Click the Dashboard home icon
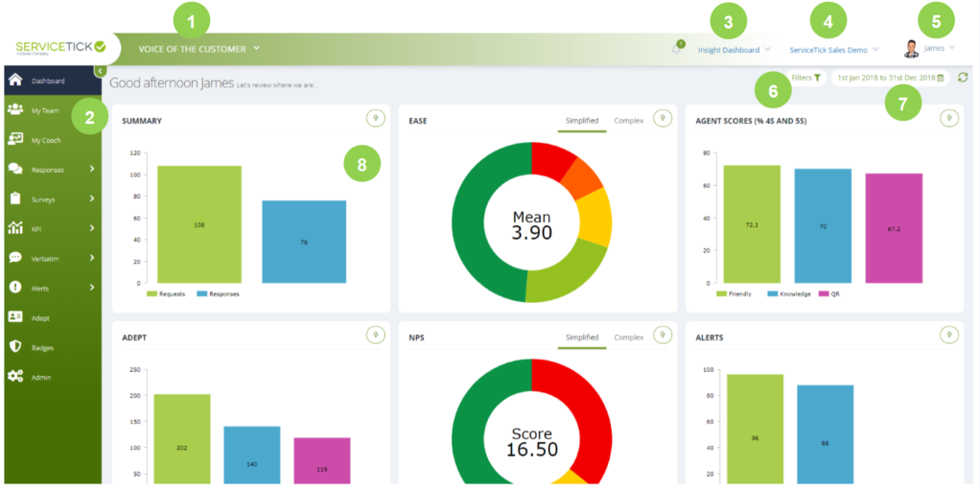The image size is (980, 491). click(x=15, y=80)
